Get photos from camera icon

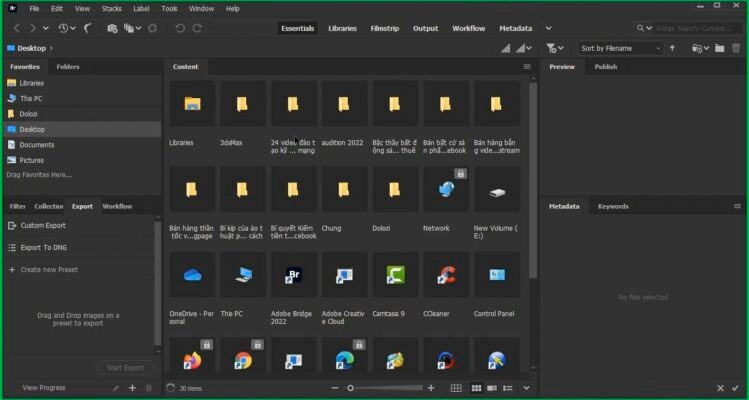pos(112,28)
